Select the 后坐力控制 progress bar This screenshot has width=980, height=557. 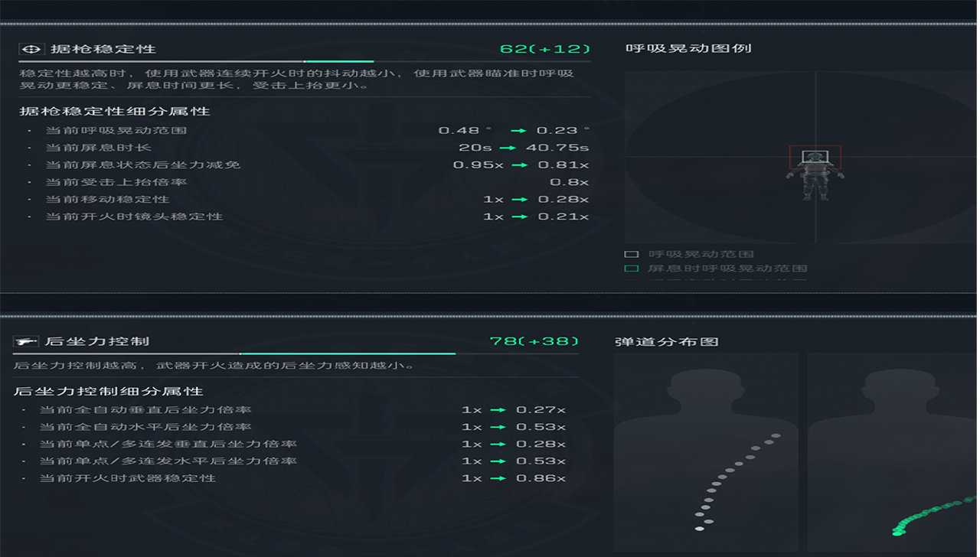point(296,353)
